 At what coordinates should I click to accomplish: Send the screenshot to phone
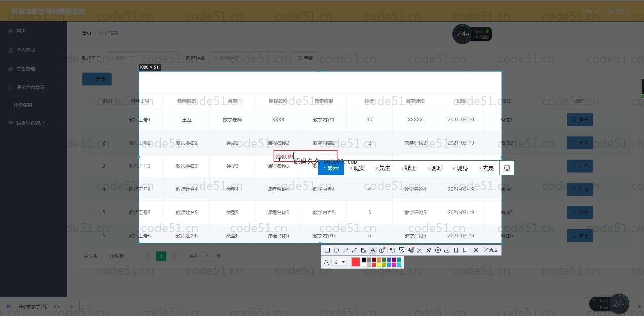[456, 250]
